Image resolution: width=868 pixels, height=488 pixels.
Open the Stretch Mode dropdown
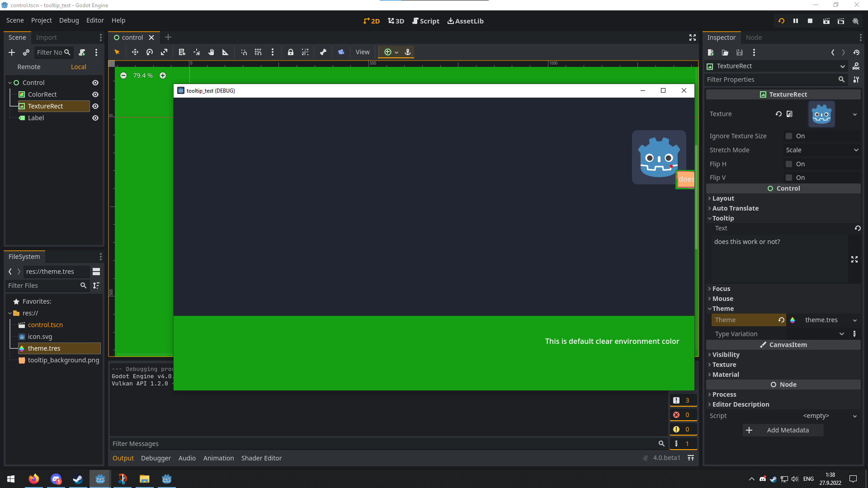pyautogui.click(x=822, y=150)
